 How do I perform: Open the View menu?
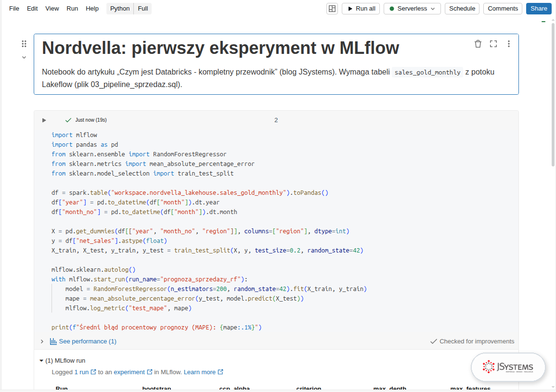coord(52,9)
